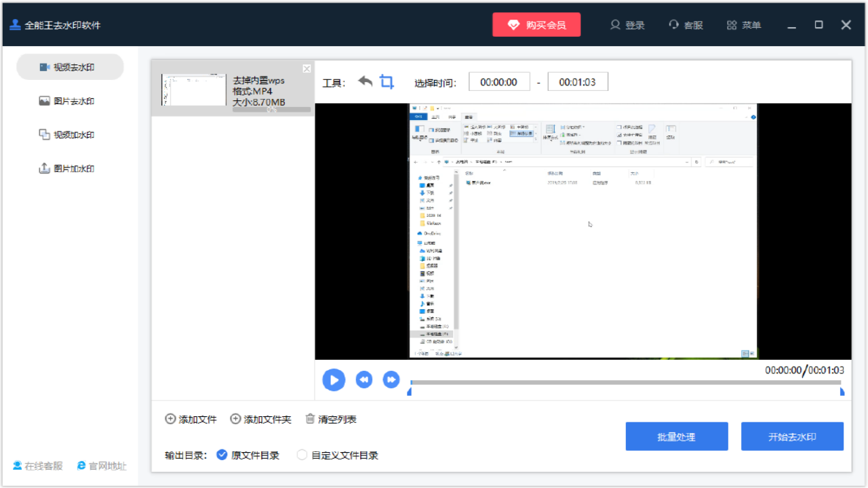Open the 客服 support menu
Screen dimensions: 868x488
tap(686, 24)
